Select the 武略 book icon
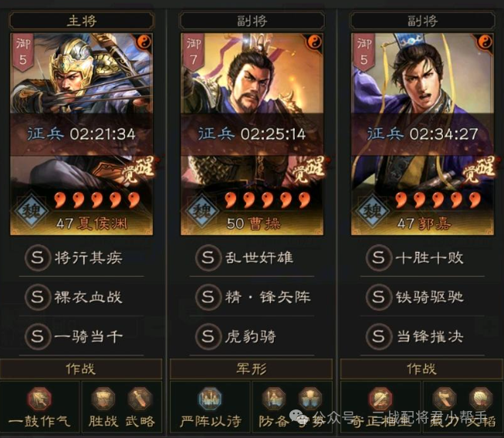504x438 pixels. (140, 399)
